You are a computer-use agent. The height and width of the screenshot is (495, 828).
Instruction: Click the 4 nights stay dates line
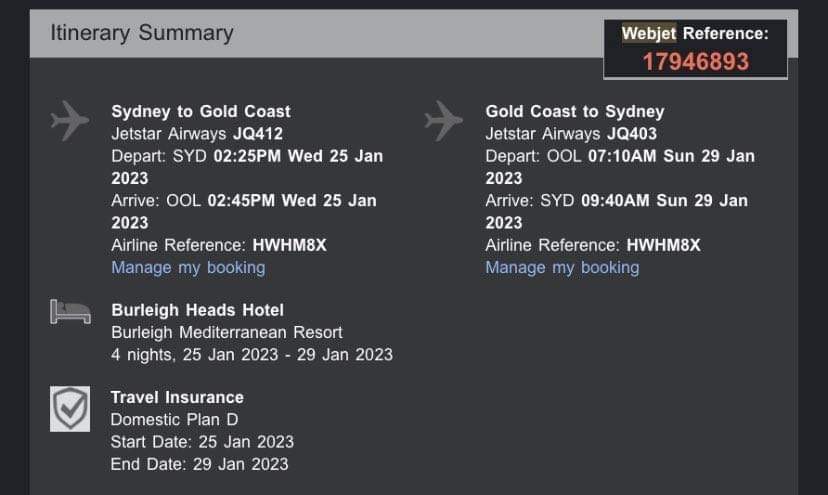click(x=252, y=354)
